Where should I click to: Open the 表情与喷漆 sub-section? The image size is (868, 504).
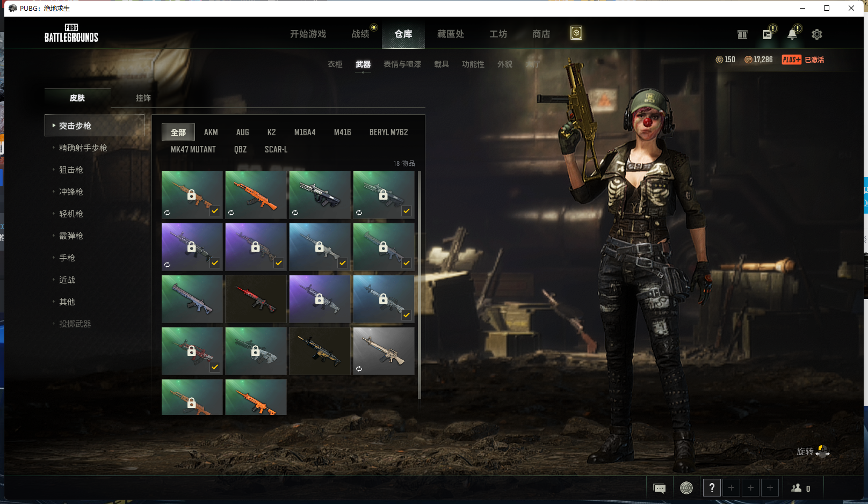tap(402, 64)
